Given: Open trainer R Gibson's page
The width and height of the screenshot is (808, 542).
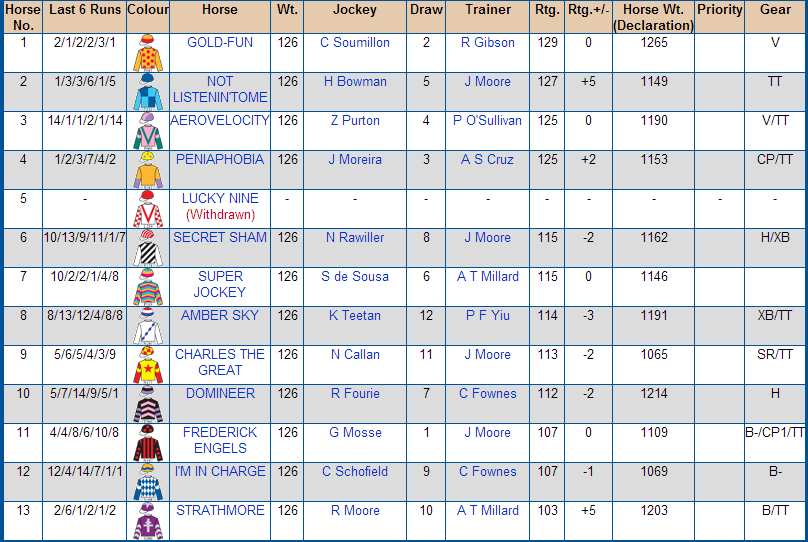Looking at the screenshot, I should click(x=487, y=42).
